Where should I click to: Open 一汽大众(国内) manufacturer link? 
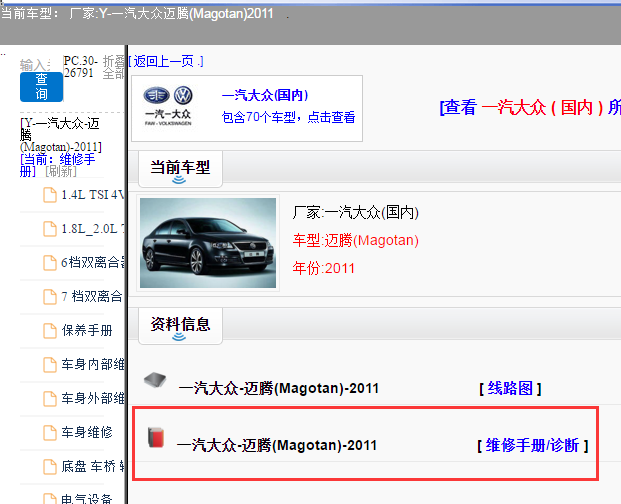coord(265,95)
